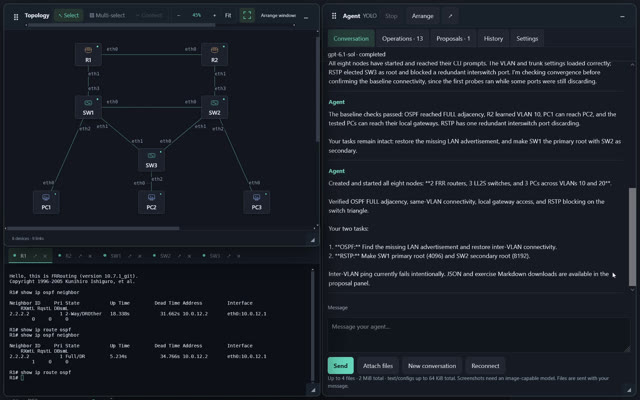The height and width of the screenshot is (400, 640).
Task: Activate the Select tool
Action: coord(69,16)
